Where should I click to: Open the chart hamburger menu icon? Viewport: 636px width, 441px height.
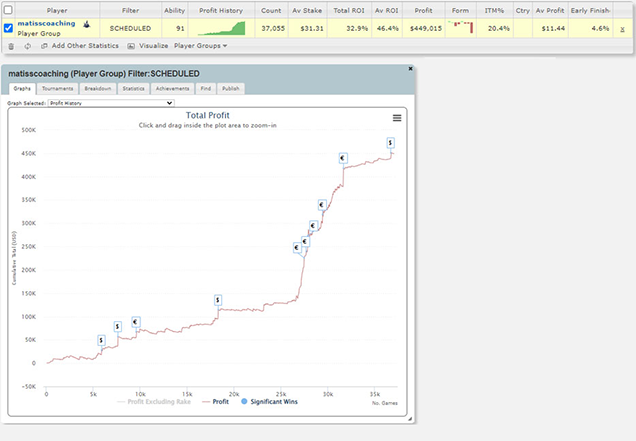pyautogui.click(x=397, y=118)
